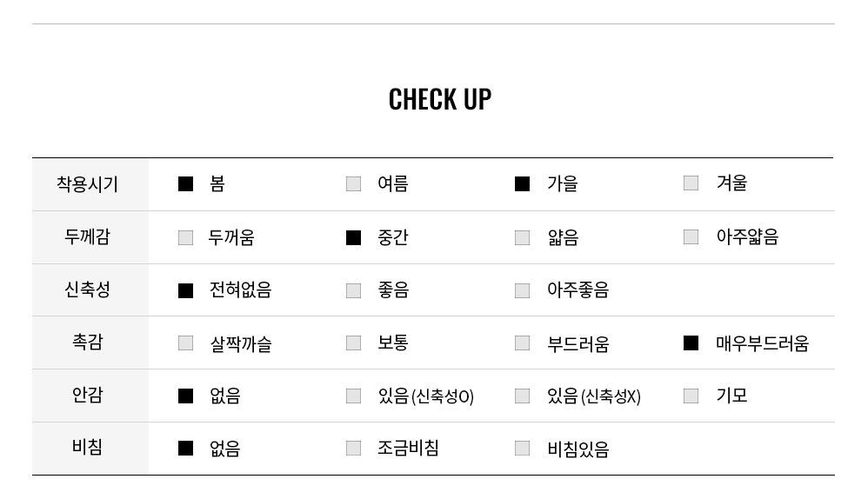Check the 비침있음 checkbox
This screenshot has width=868, height=499.
click(522, 448)
